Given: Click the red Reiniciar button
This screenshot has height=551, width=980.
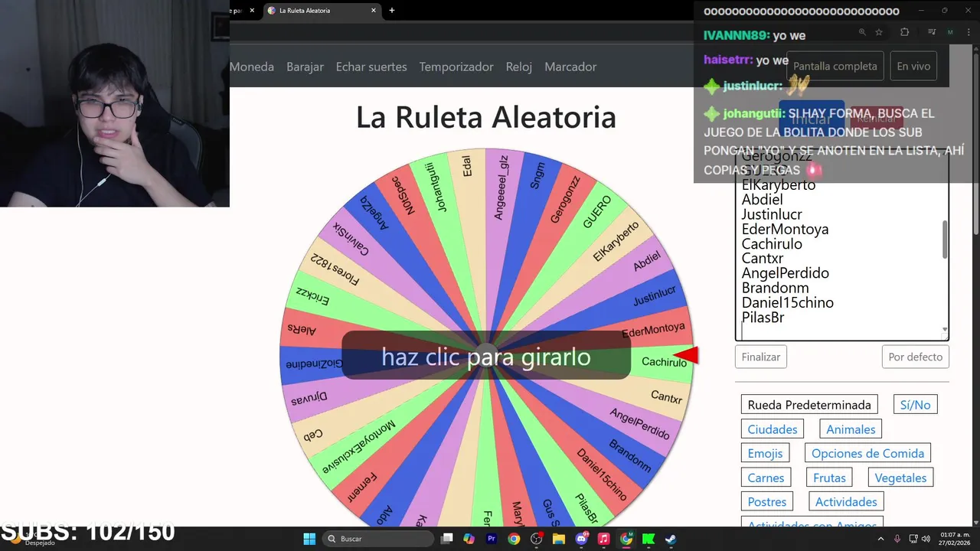Looking at the screenshot, I should [x=877, y=119].
